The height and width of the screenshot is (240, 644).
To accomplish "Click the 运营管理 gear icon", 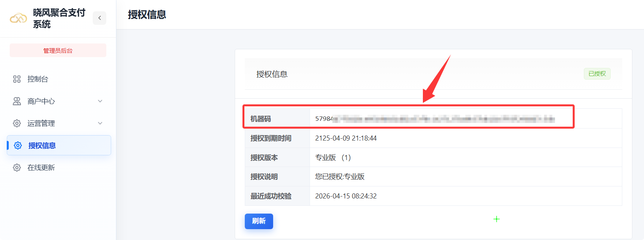I will 17,123.
